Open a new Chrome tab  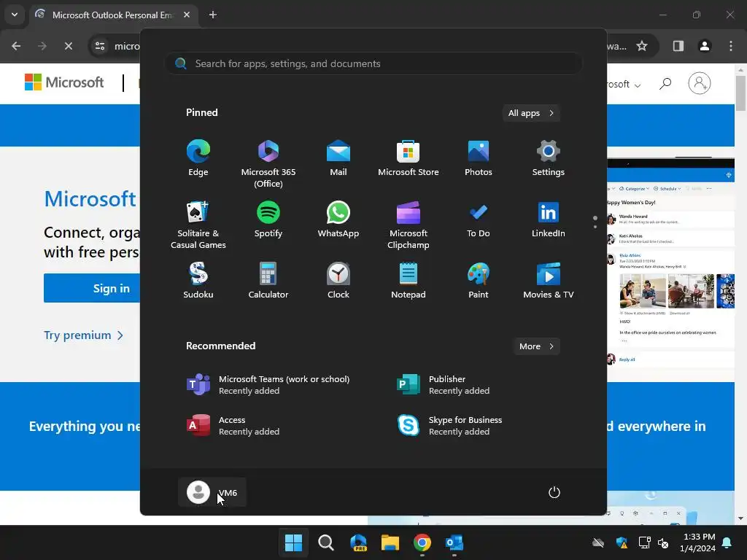(213, 15)
